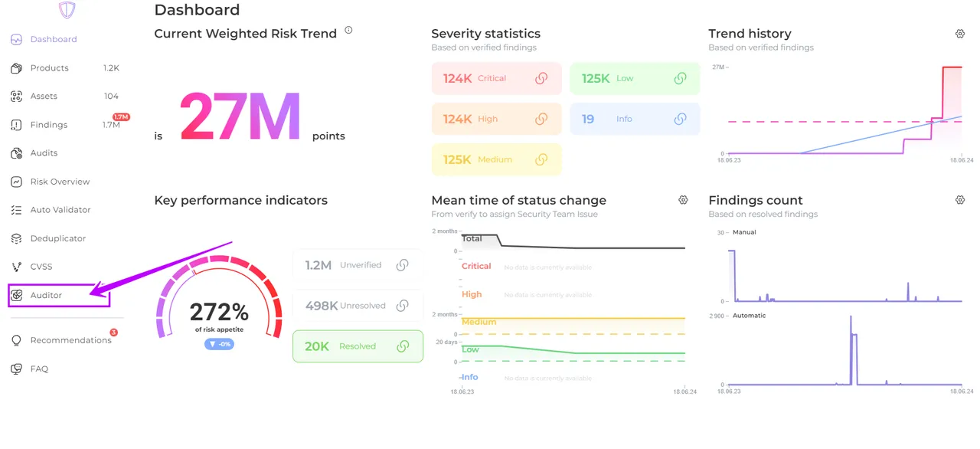The height and width of the screenshot is (449, 980).
Task: Open settings gear for Mean time of status change
Action: click(x=683, y=200)
